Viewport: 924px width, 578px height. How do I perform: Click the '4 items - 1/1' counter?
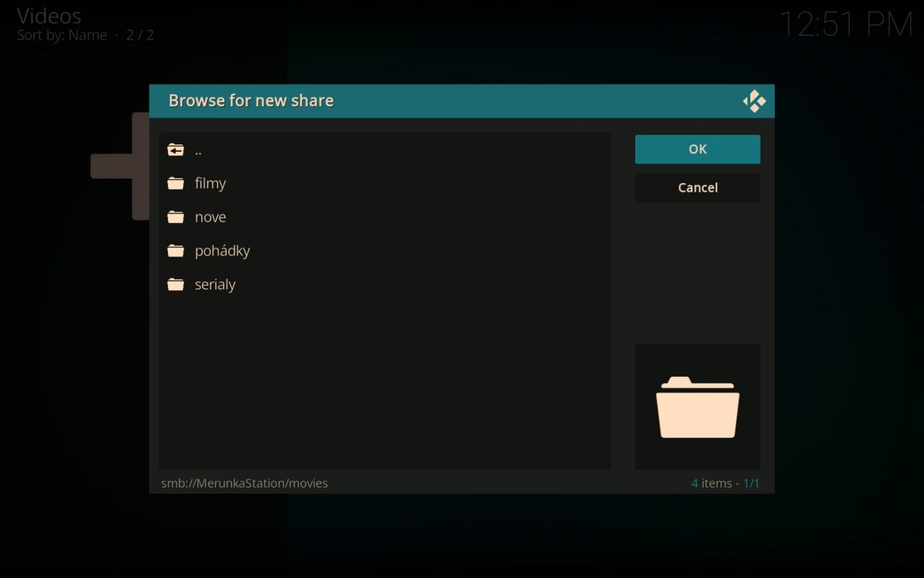coord(725,483)
